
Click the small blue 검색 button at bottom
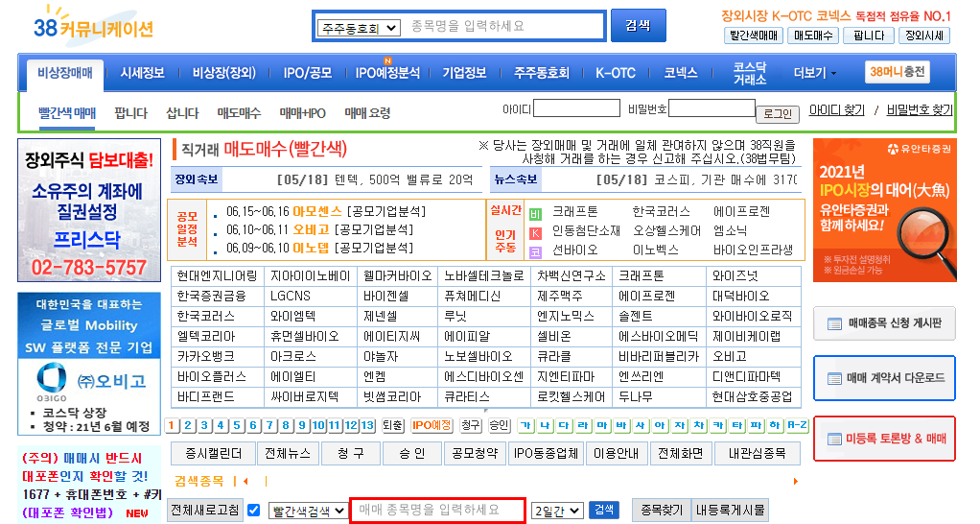click(x=604, y=510)
